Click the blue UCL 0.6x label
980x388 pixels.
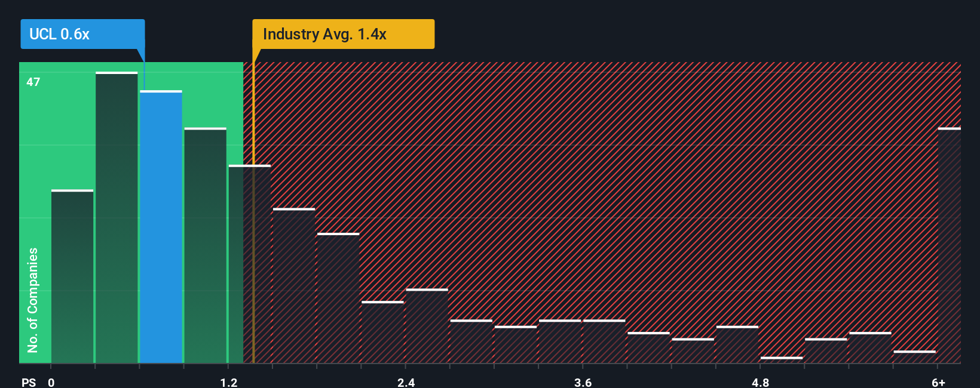pos(82,34)
